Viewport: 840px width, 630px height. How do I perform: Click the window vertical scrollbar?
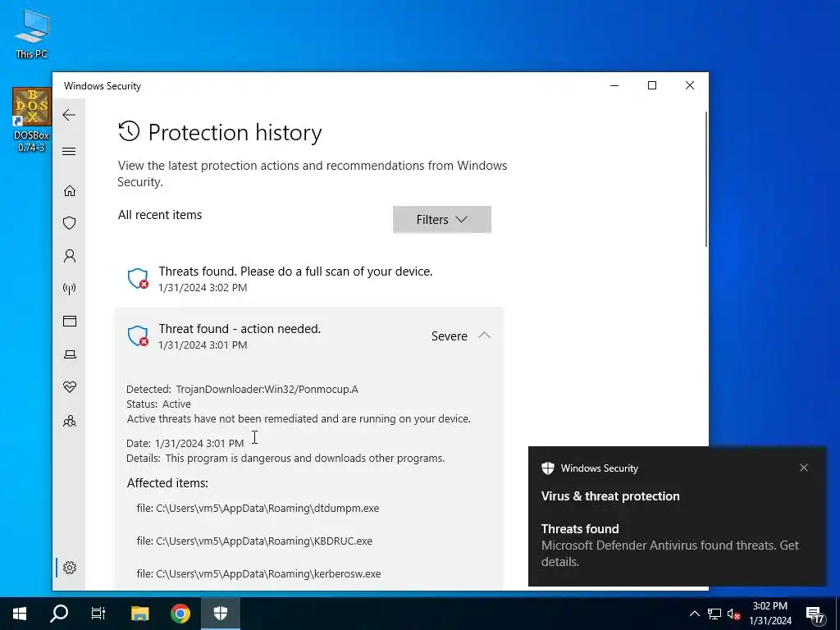[706, 179]
